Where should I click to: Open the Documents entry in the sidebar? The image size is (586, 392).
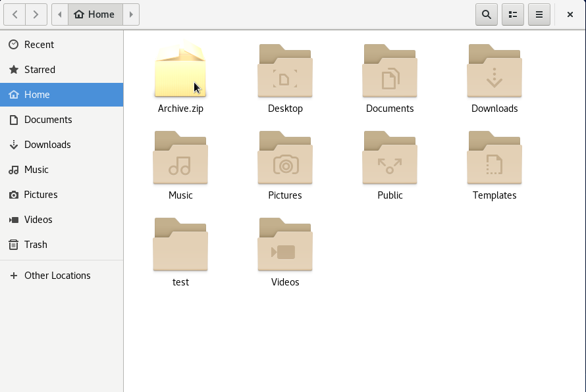pos(47,119)
